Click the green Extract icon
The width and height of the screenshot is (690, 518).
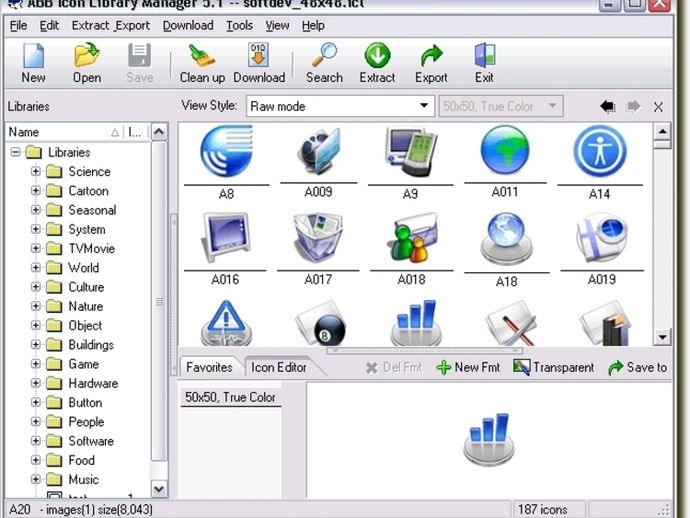[x=377, y=63]
